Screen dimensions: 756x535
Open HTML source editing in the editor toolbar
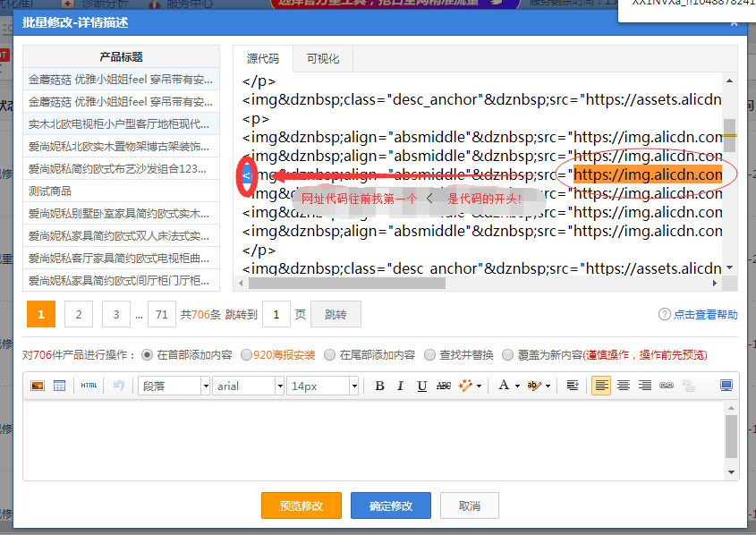(89, 386)
